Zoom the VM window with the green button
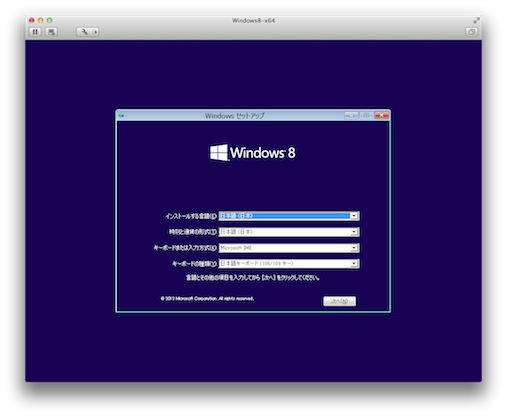The height and width of the screenshot is (417, 507). tap(49, 20)
